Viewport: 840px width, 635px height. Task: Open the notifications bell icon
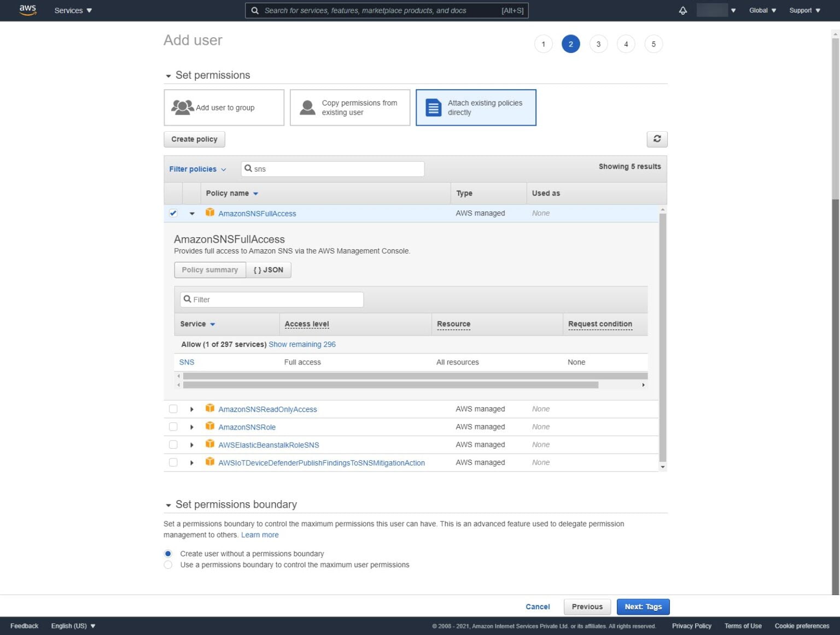[x=682, y=10]
